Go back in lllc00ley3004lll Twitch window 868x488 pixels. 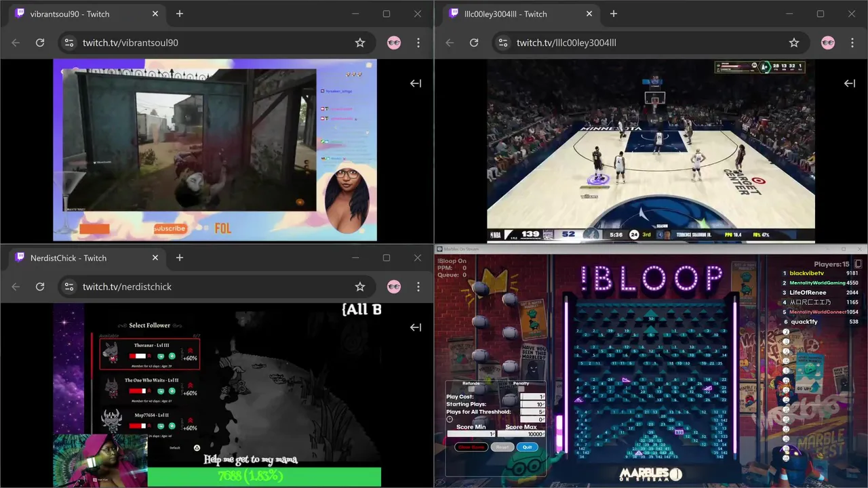click(x=450, y=43)
